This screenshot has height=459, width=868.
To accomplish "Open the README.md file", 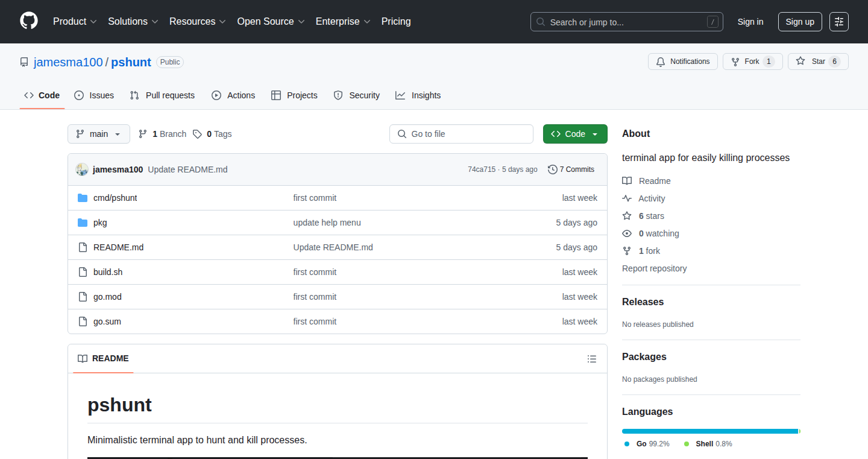I will [x=118, y=247].
